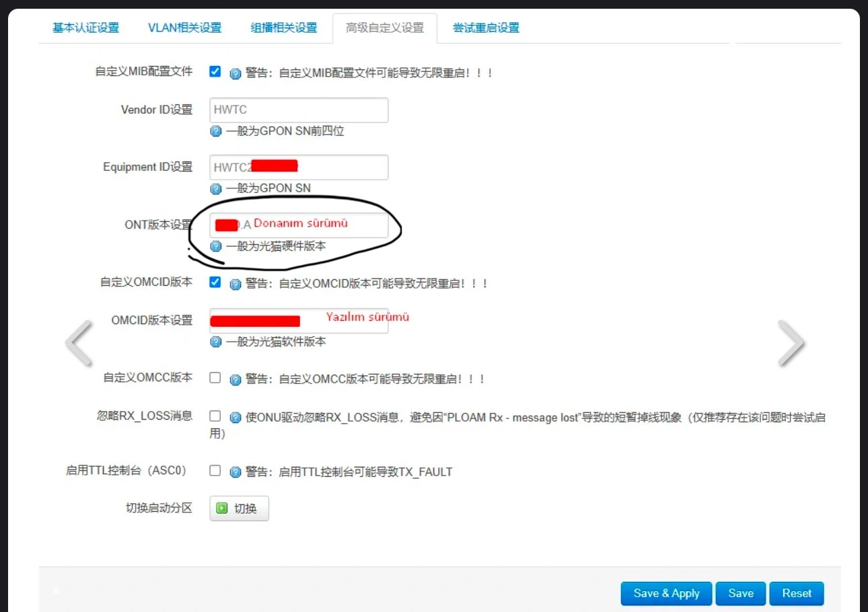Click help icon beside 一般为光猫软件版本
Image resolution: width=868 pixels, height=612 pixels.
point(216,342)
